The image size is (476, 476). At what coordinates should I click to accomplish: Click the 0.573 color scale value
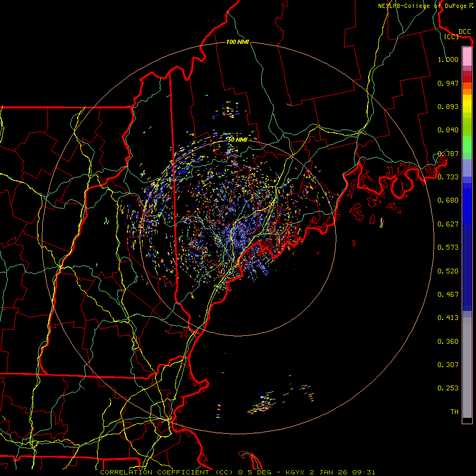point(448,248)
